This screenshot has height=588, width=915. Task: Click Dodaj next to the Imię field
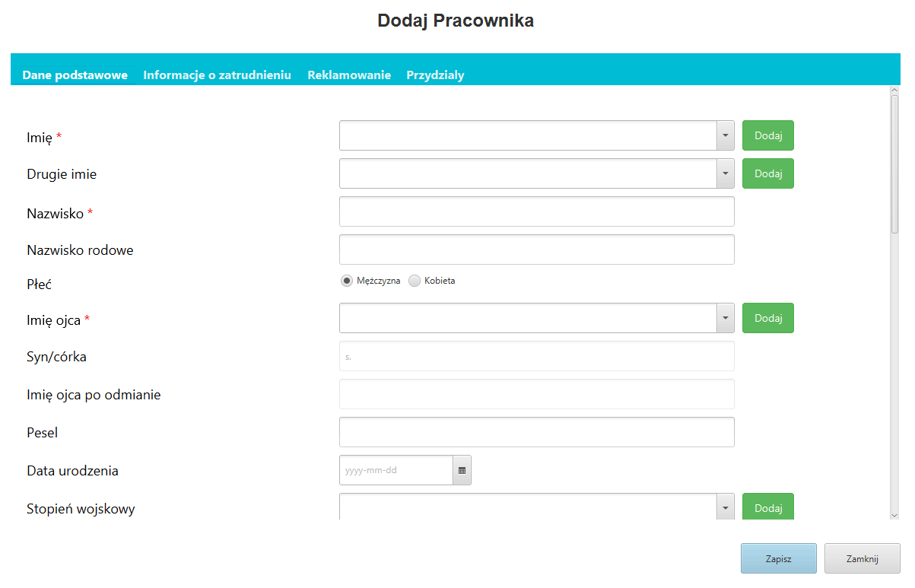click(x=768, y=135)
